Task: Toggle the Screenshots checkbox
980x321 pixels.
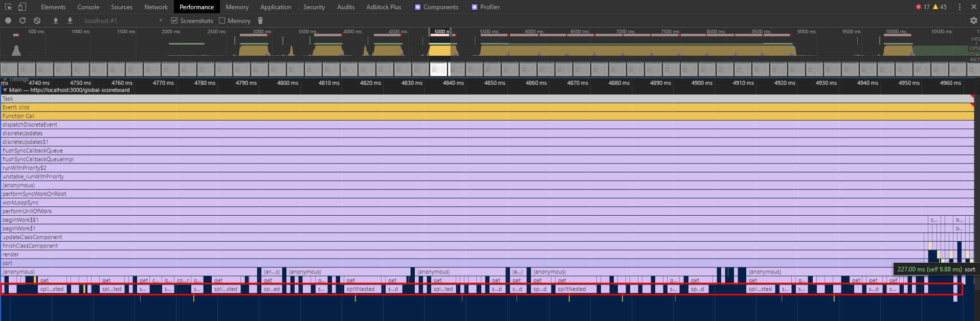Action: pos(174,20)
